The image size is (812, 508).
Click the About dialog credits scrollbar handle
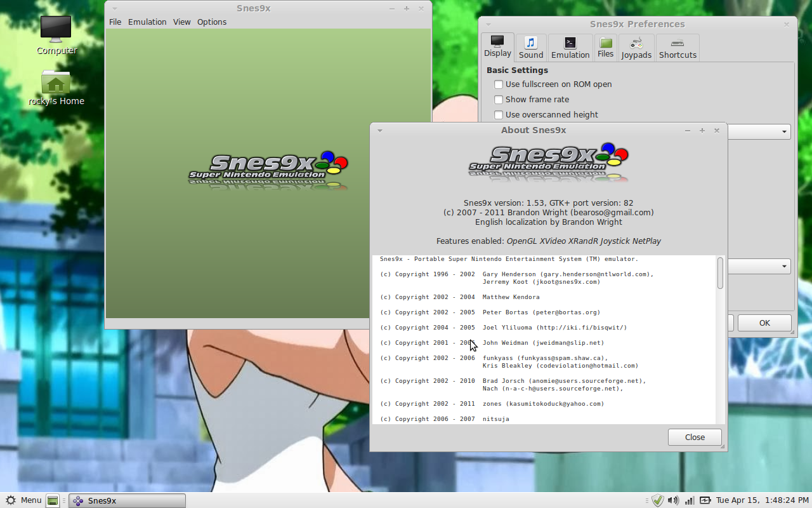[x=720, y=273]
